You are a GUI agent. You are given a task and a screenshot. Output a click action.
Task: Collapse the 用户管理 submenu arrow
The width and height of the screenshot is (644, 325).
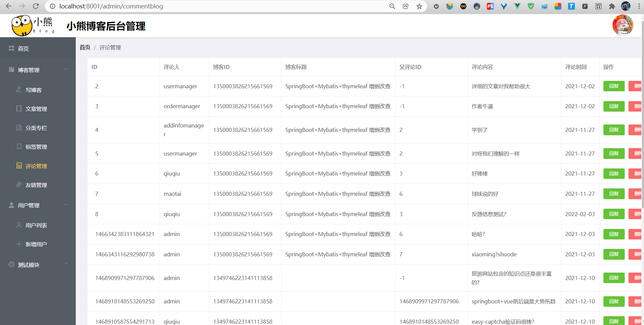[x=66, y=205]
